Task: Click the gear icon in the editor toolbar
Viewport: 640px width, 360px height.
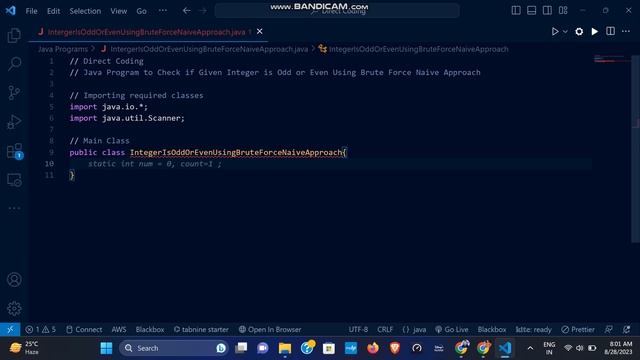Action: coord(579,31)
